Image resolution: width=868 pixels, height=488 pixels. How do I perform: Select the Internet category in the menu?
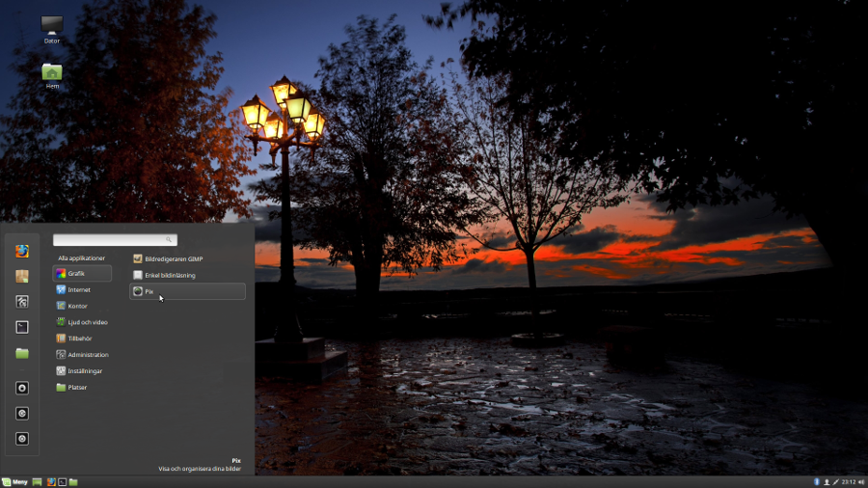tap(81, 289)
